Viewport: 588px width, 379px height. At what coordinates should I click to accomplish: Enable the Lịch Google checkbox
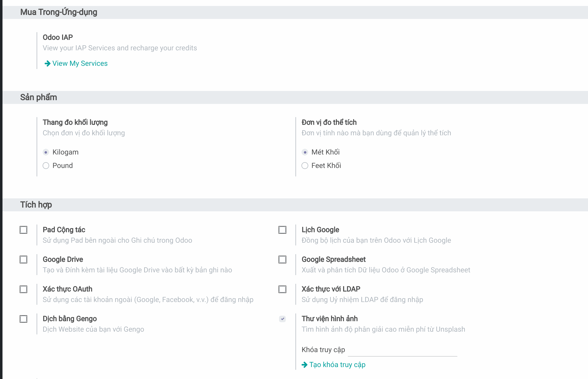(x=282, y=230)
